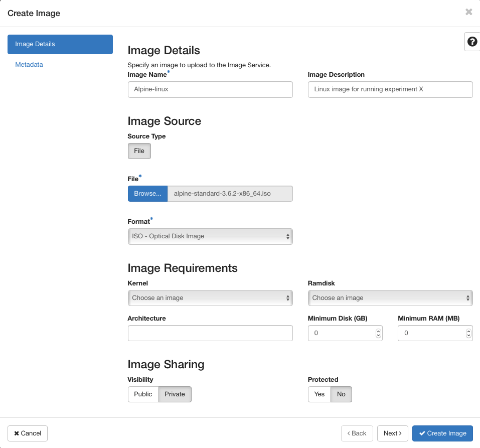Open the Format dropdown
The width and height of the screenshot is (480, 448).
point(210,236)
